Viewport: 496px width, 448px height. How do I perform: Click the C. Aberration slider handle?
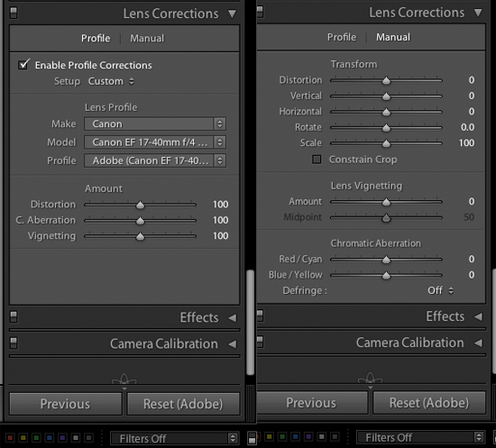click(x=140, y=221)
